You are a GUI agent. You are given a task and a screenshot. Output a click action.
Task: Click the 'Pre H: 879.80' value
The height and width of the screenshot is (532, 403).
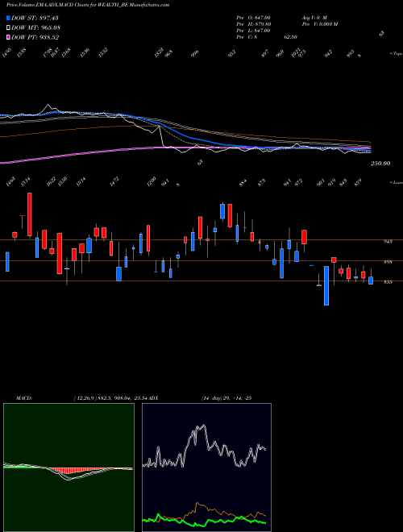pyautogui.click(x=253, y=24)
